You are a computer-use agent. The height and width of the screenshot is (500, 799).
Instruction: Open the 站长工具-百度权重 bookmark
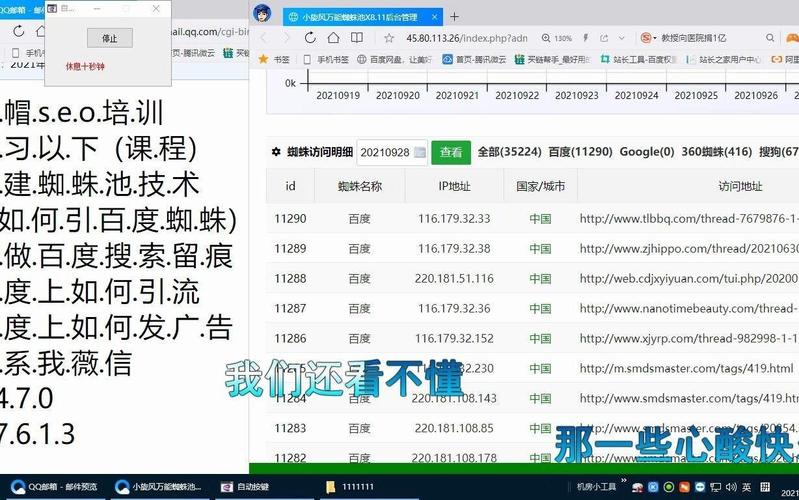(638, 60)
